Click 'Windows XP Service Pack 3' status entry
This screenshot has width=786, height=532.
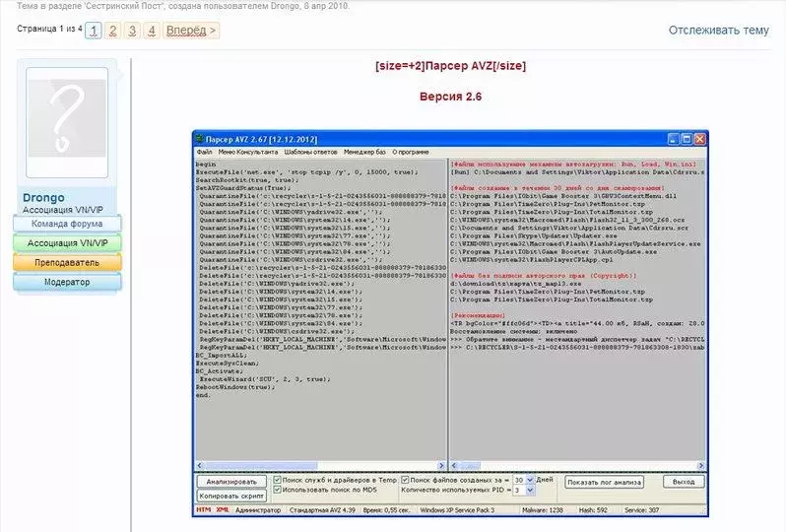457,510
